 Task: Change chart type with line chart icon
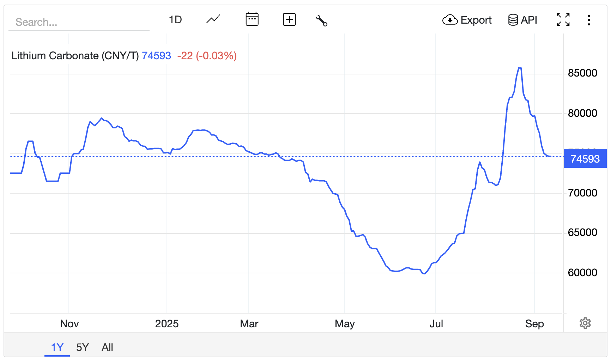click(213, 19)
